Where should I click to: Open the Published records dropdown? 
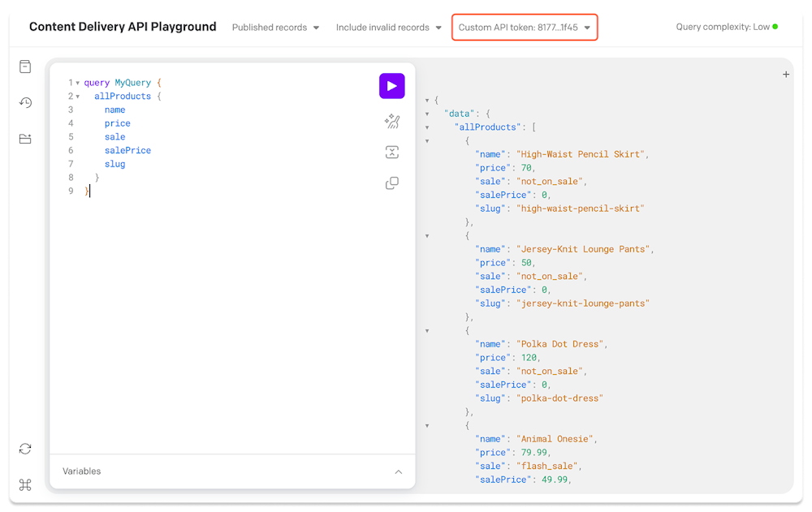pyautogui.click(x=275, y=28)
